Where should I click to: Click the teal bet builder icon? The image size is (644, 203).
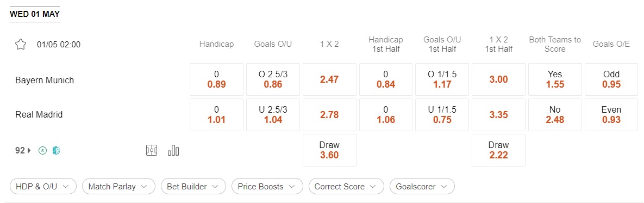click(x=57, y=151)
